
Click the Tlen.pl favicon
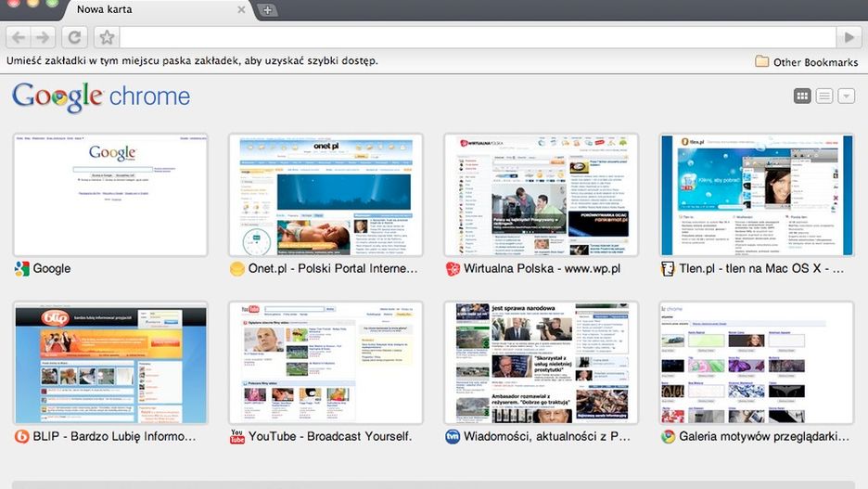tap(669, 269)
